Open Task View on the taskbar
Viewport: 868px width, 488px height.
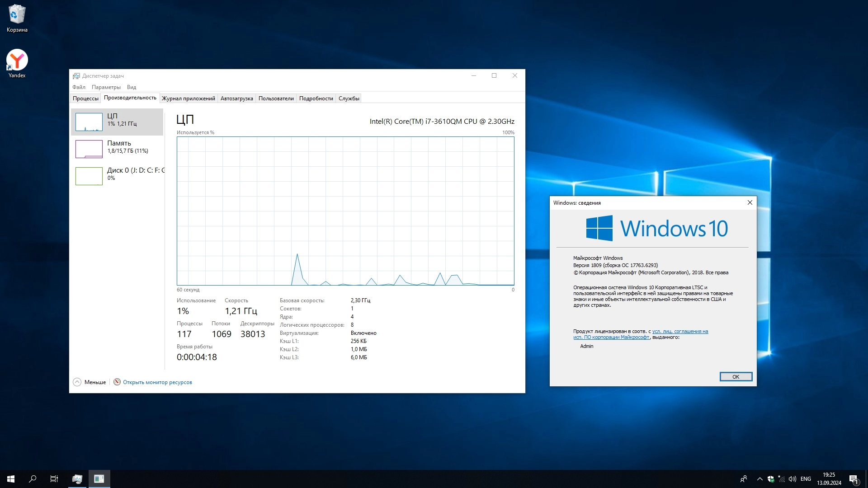click(x=54, y=479)
